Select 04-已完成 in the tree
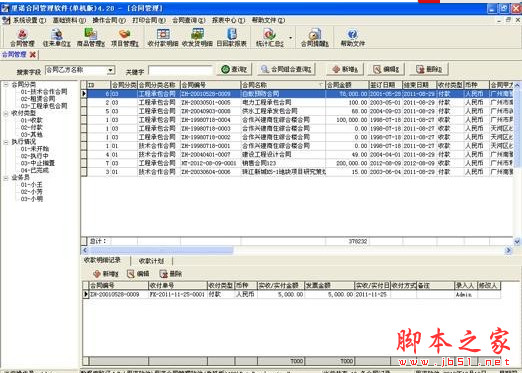Image resolution: width=522 pixels, height=373 pixels. click(35, 170)
